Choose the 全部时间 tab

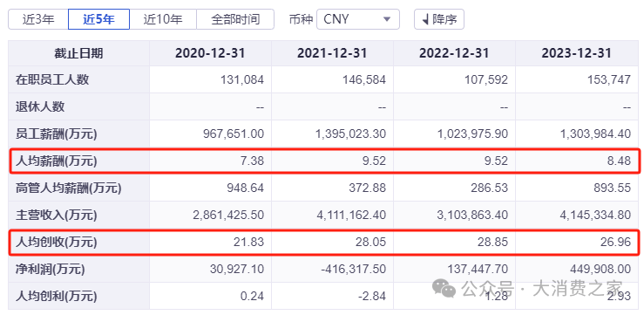235,19
